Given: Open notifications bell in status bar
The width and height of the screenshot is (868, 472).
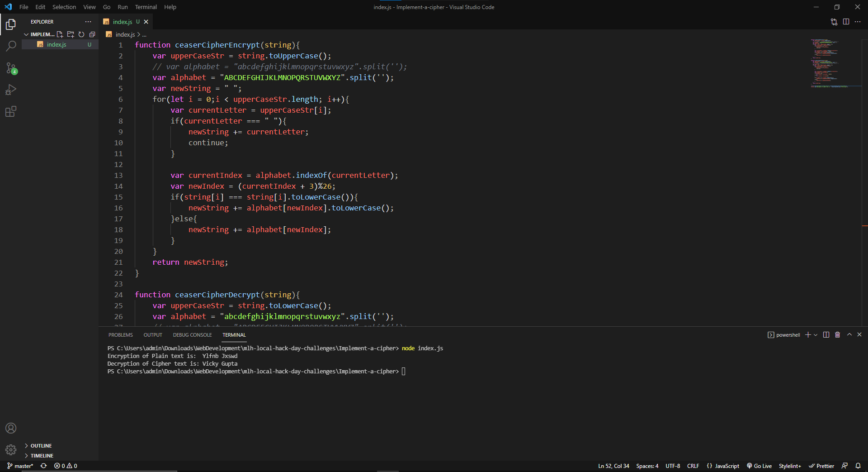Looking at the screenshot, I should [x=858, y=466].
